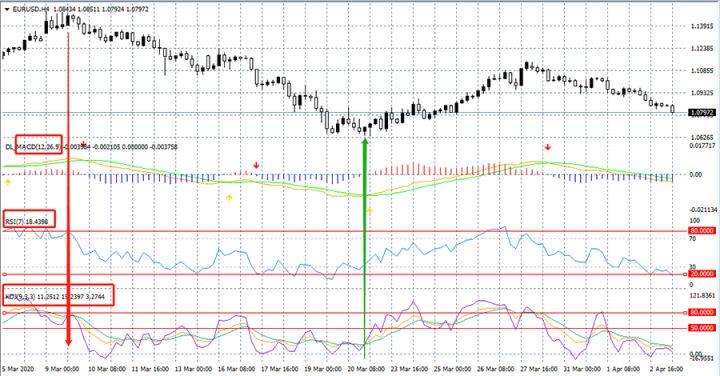Image resolution: width=720 pixels, height=376 pixels.
Task: Click the 20 Mar 08:00 time label
Action: 367,369
